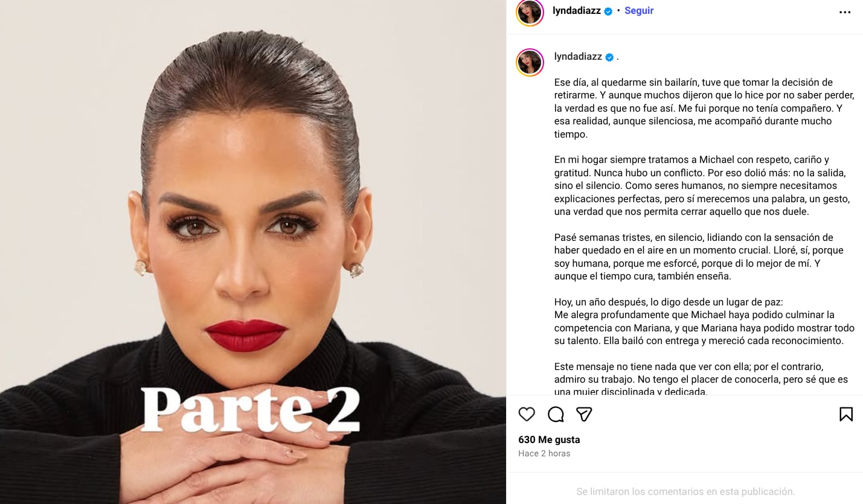863x504 pixels.
Task: Open lyndadiazz avatar next to the caption
Action: tap(530, 62)
